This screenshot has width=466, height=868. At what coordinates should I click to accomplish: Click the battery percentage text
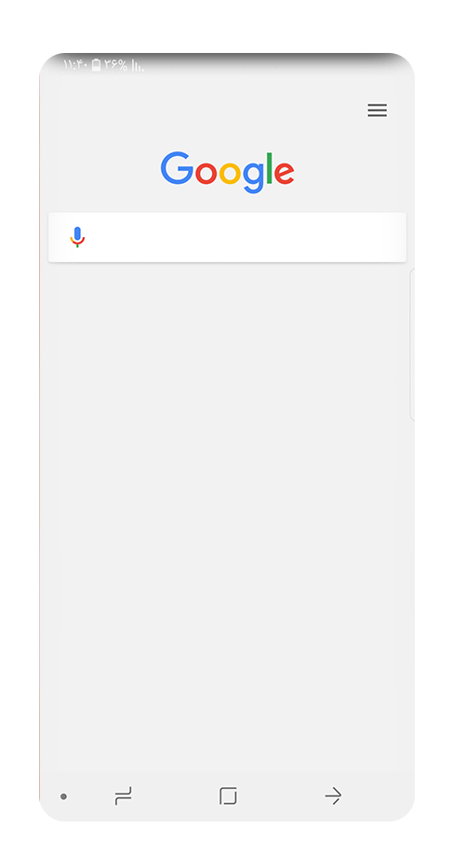[116, 65]
